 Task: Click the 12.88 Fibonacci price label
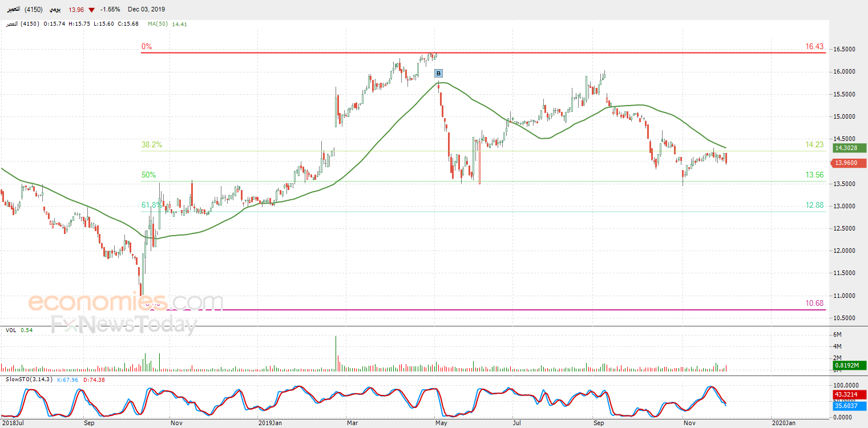(815, 205)
